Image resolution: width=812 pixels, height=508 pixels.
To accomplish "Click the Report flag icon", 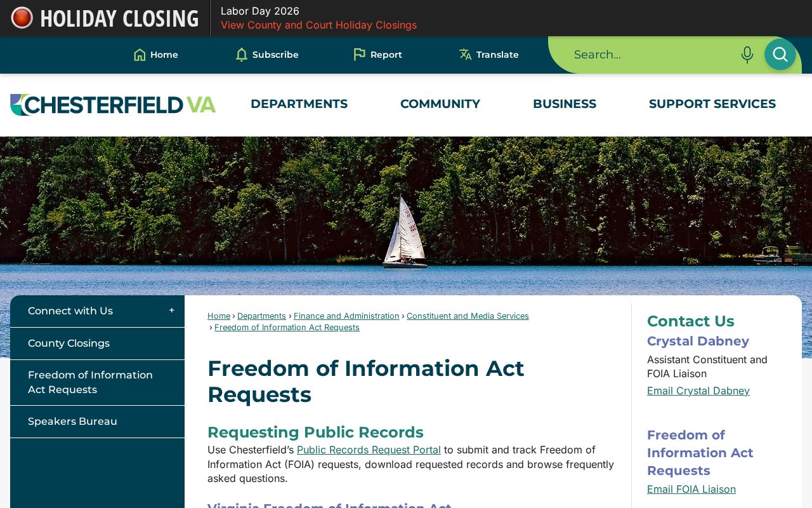I will point(359,55).
